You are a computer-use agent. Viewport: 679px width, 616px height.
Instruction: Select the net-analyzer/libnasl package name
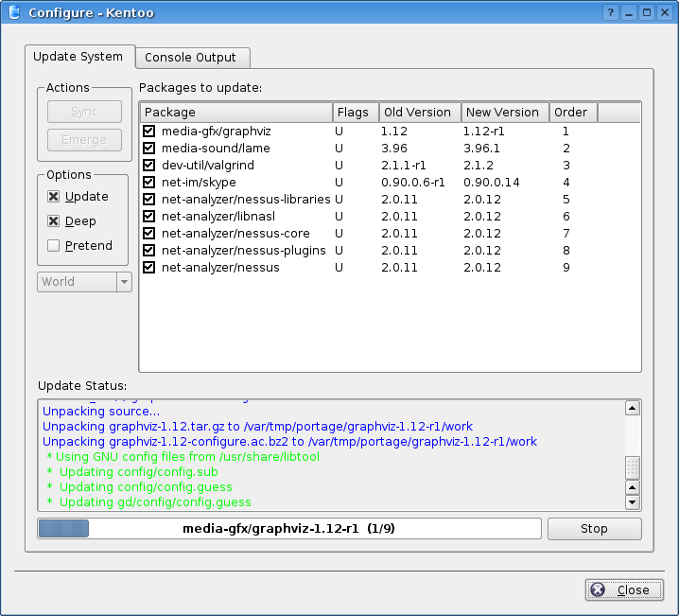click(x=218, y=216)
